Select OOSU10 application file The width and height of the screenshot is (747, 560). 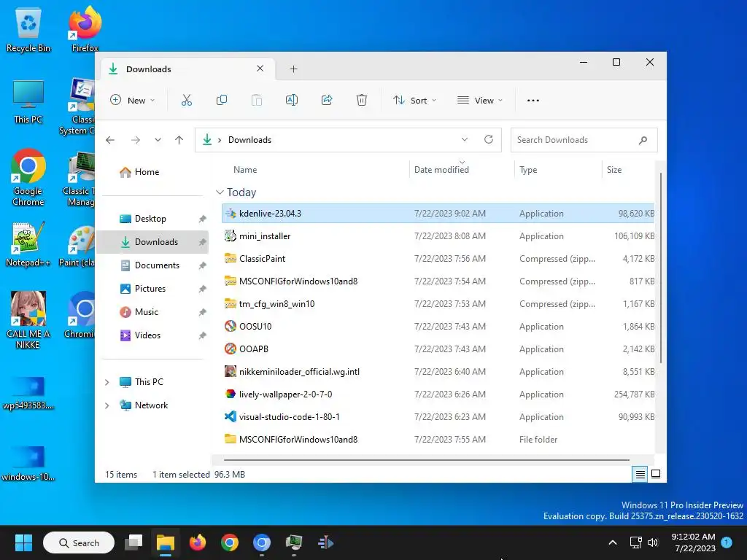coord(438,327)
